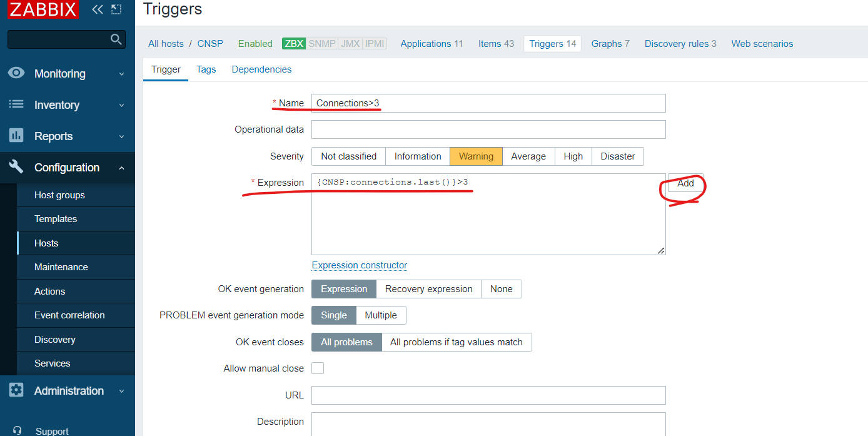868x436 pixels.
Task: Click the Name input field
Action: pos(488,103)
